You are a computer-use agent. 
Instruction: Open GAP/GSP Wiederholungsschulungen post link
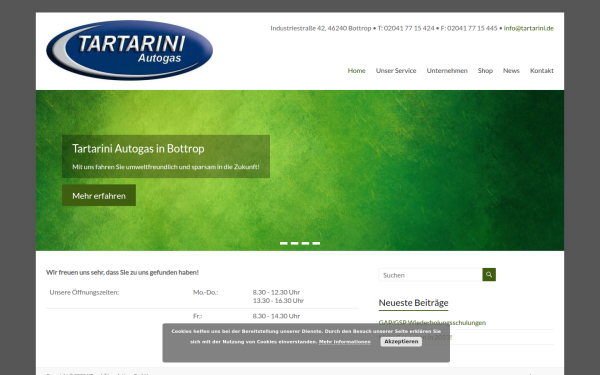click(432, 323)
